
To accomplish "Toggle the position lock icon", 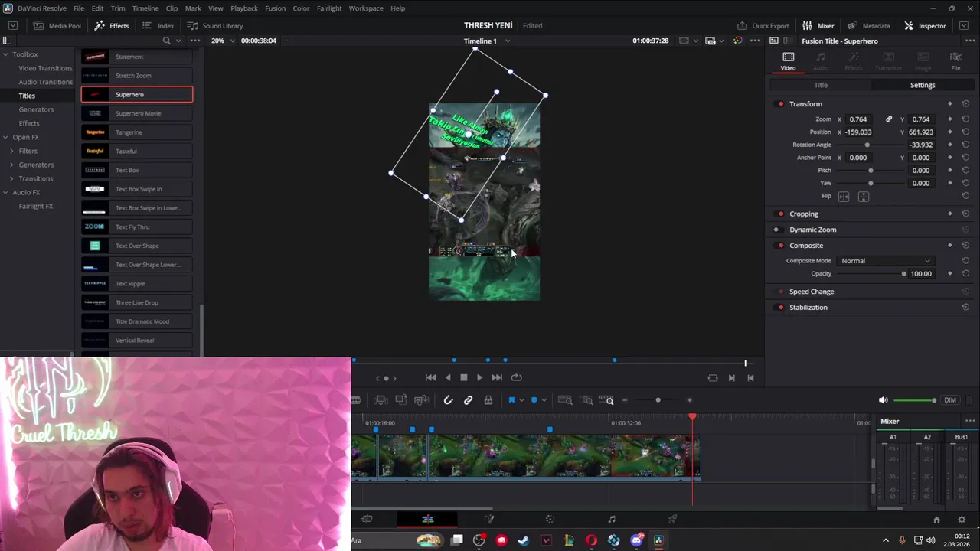I will click(488, 400).
